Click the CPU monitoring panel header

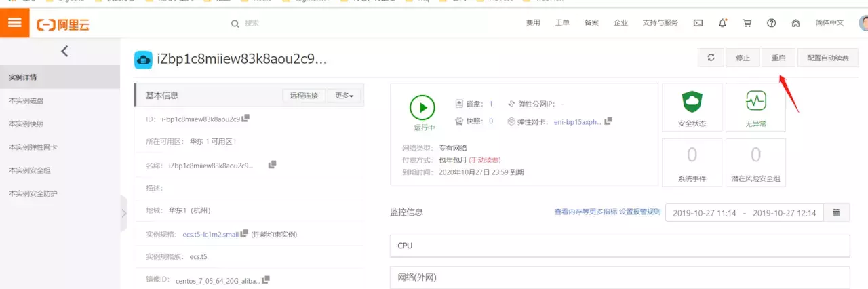[620, 246]
